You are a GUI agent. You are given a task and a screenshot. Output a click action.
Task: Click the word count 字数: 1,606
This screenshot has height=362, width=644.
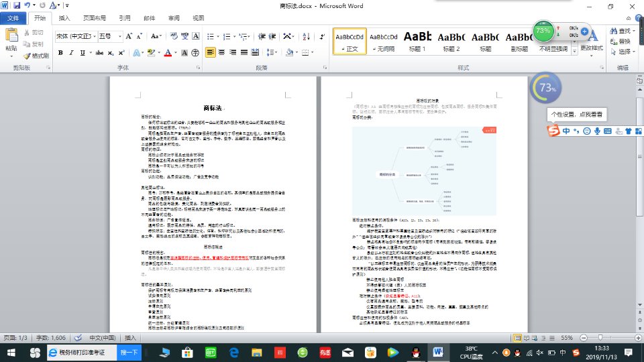[x=51, y=338]
